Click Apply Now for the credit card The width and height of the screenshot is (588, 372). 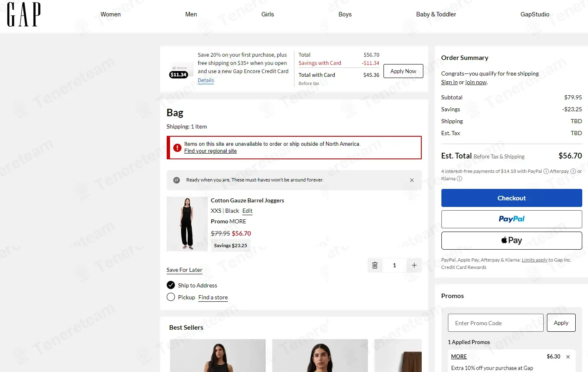coord(403,71)
